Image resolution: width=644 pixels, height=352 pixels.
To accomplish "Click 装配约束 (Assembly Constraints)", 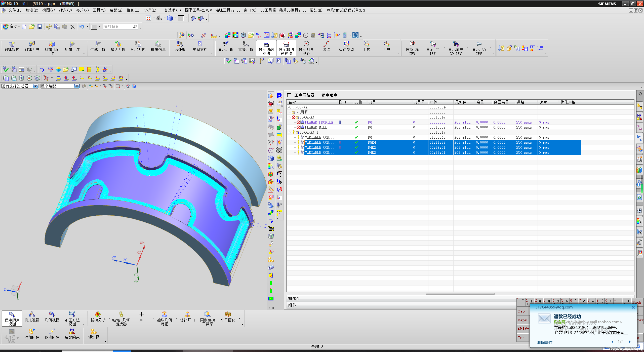I will (x=72, y=334).
